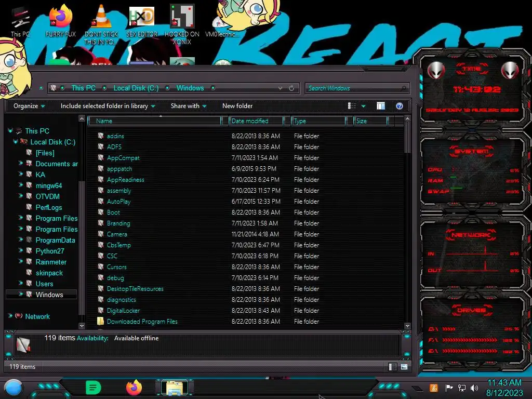The width and height of the screenshot is (532, 399).
Task: Open the view options dropdown arrow
Action: point(363,106)
